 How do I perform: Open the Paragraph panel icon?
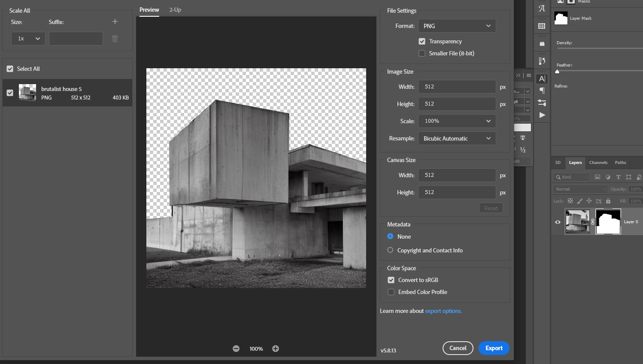[x=542, y=91]
